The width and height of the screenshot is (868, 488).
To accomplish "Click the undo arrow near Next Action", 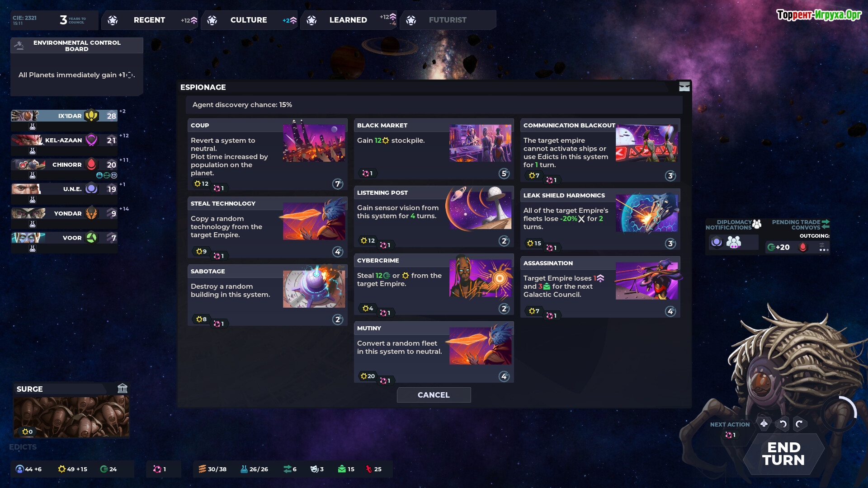I will [x=783, y=424].
